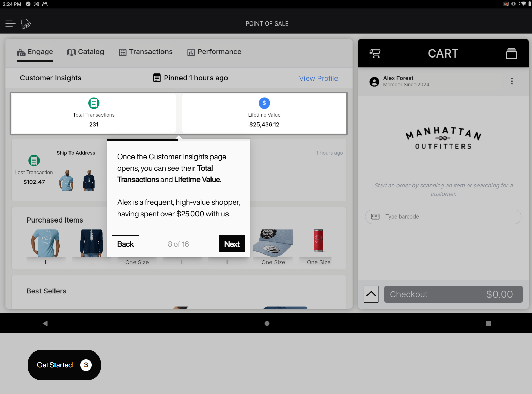Expand the cart with the up chevron
The height and width of the screenshot is (394, 532).
coord(371,294)
